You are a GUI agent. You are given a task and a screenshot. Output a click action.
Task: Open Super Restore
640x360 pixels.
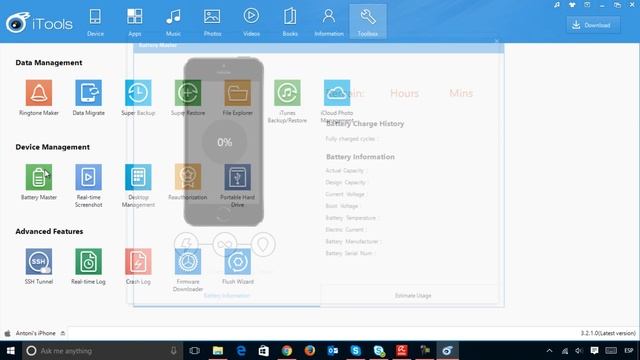[x=188, y=93]
